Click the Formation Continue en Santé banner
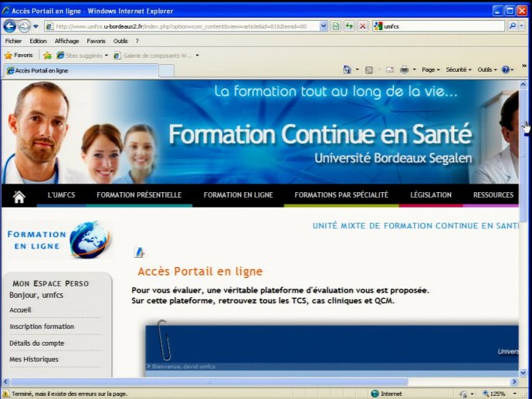This screenshot has height=399, width=532. coord(260,133)
